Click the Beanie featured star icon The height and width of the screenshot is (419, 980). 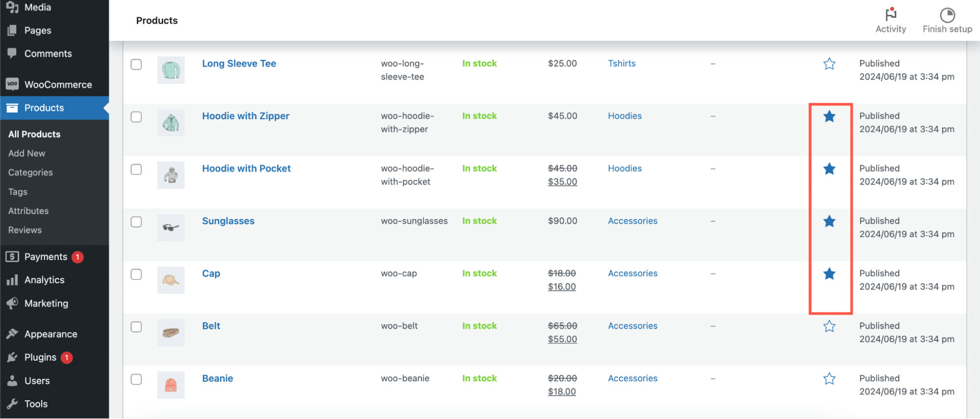pos(829,379)
